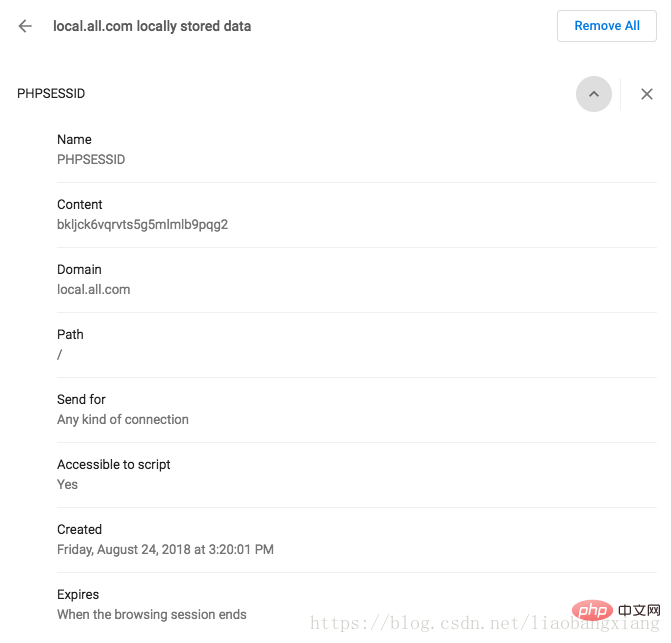Viewport: 671px width, 643px height.
Task: Click the Accessible to script label
Action: 114,464
